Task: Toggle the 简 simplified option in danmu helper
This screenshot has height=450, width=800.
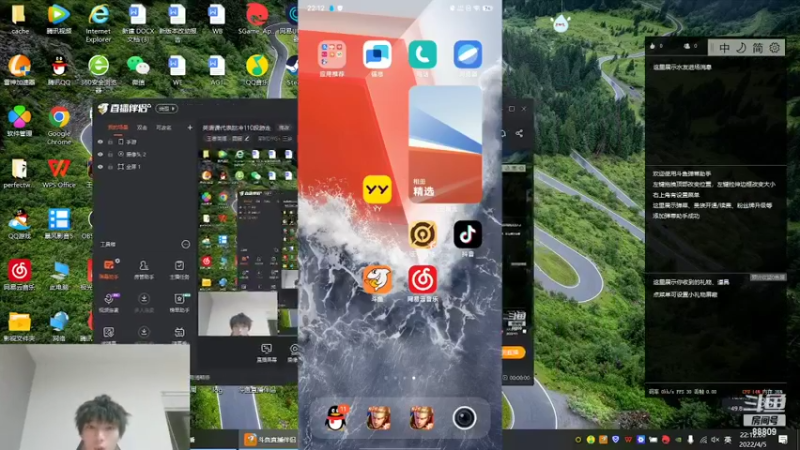Action: [x=758, y=47]
